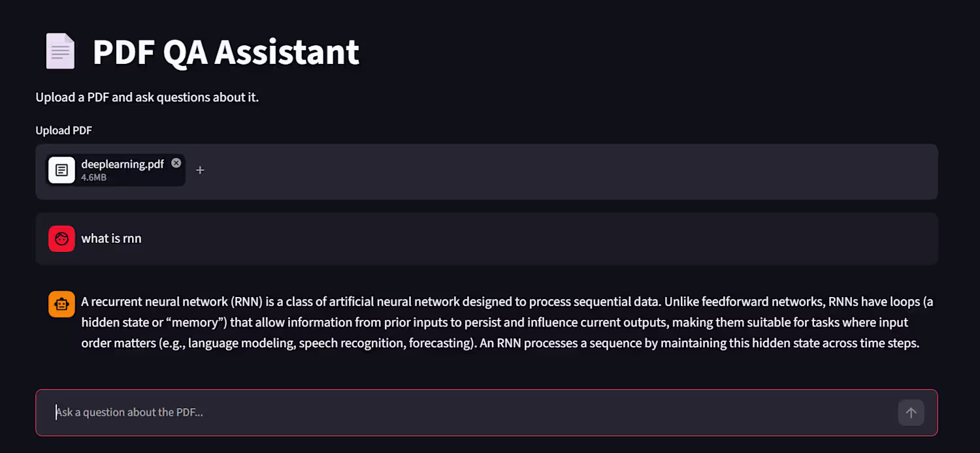Viewport: 980px width, 453px height.
Task: Send the question with the up arrow button
Action: pos(911,413)
